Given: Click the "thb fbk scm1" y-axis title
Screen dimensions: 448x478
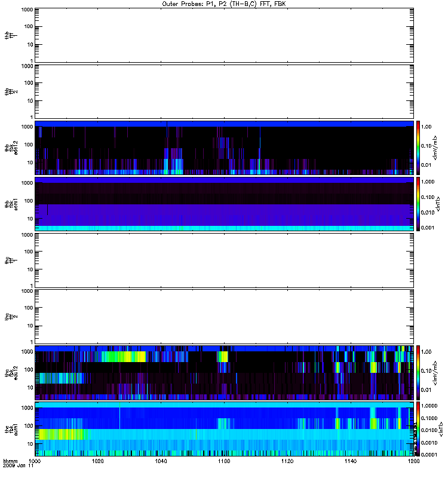Looking at the screenshot, I should [x=11, y=204].
